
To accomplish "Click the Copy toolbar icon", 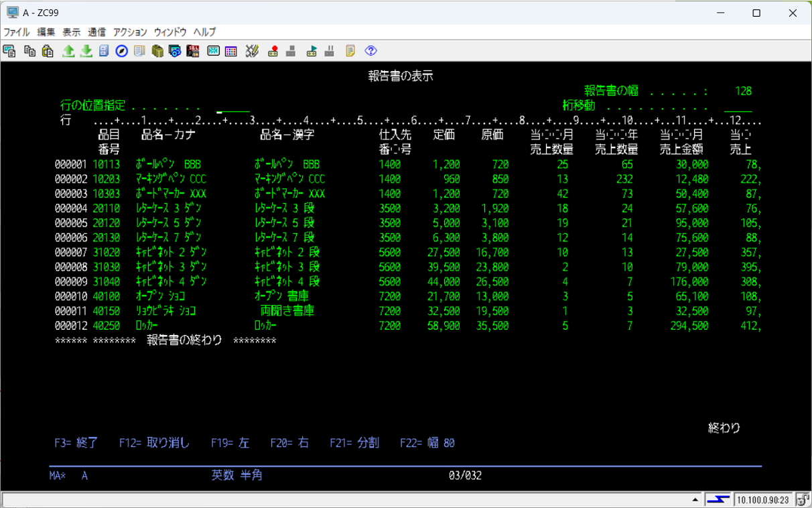I will point(29,51).
